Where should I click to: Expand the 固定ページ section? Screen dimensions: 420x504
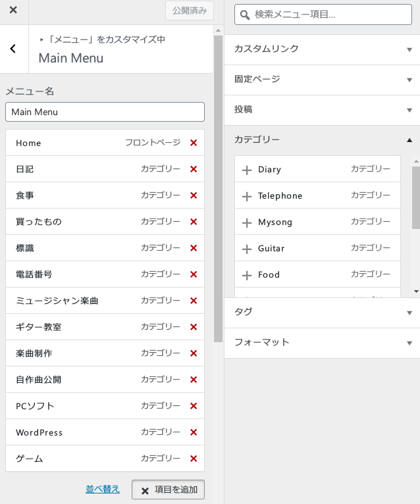pyautogui.click(x=322, y=79)
